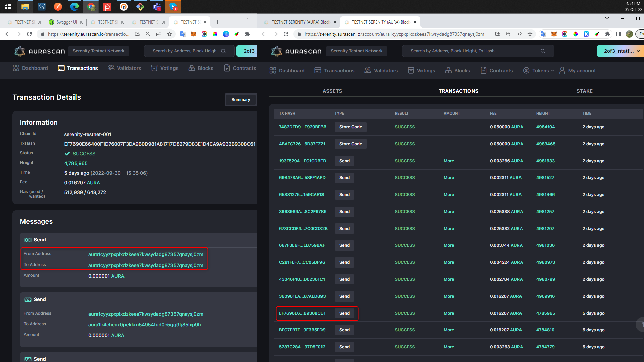Open Microsoft Edge from taskbar
Image resolution: width=644 pixels, height=362 pixels.
[x=75, y=6]
